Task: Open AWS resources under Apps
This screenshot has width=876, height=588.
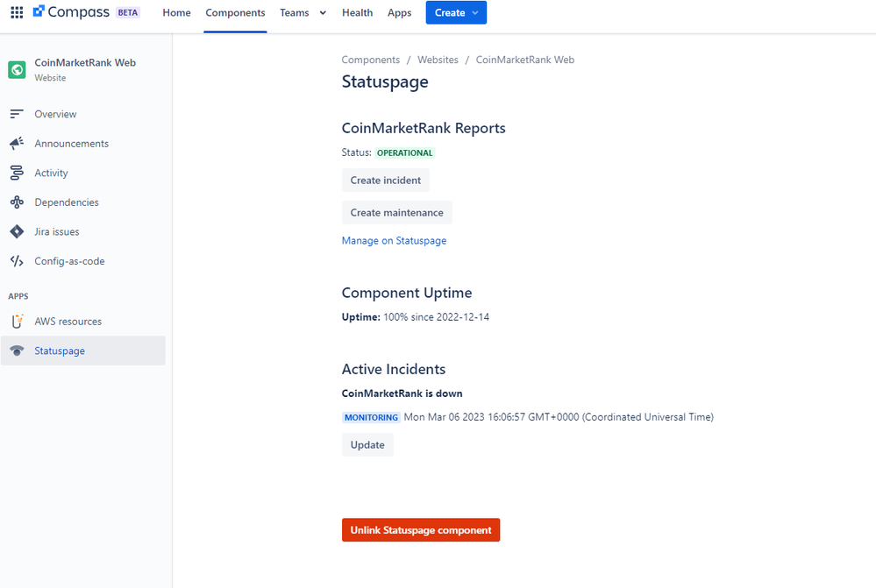Action: [x=67, y=321]
